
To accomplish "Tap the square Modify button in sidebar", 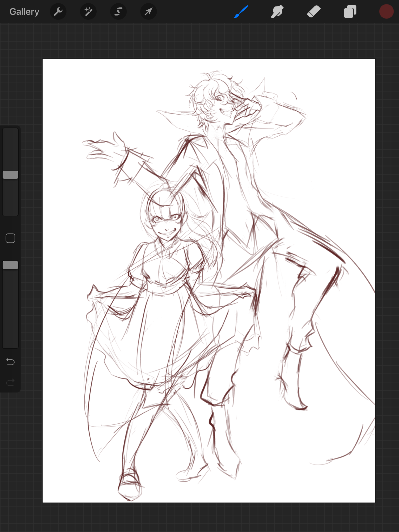I will (x=10, y=238).
